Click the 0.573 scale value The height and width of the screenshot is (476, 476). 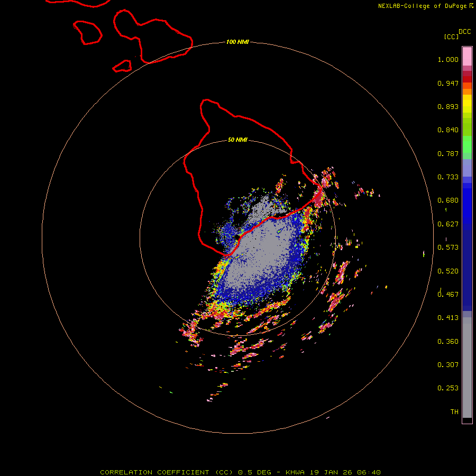[448, 248]
